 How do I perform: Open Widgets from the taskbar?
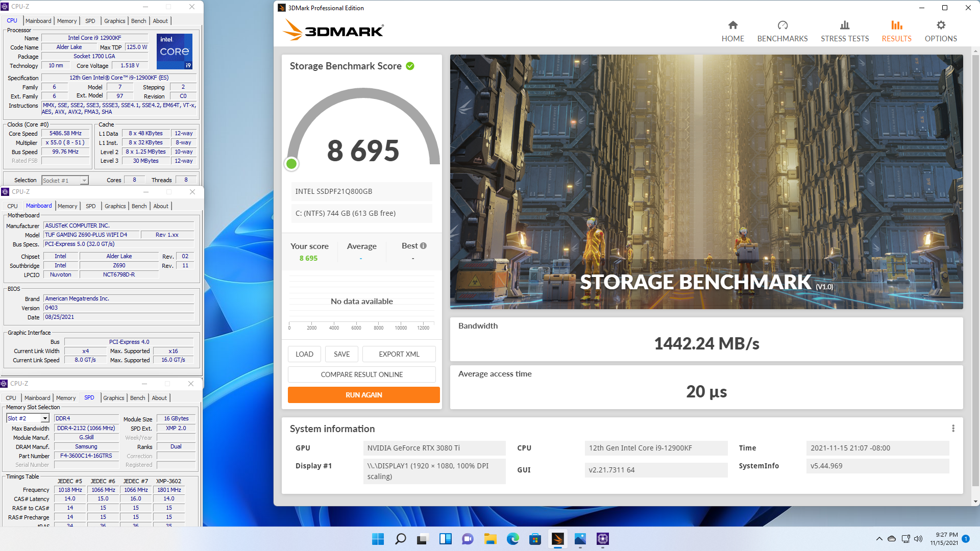coord(446,539)
